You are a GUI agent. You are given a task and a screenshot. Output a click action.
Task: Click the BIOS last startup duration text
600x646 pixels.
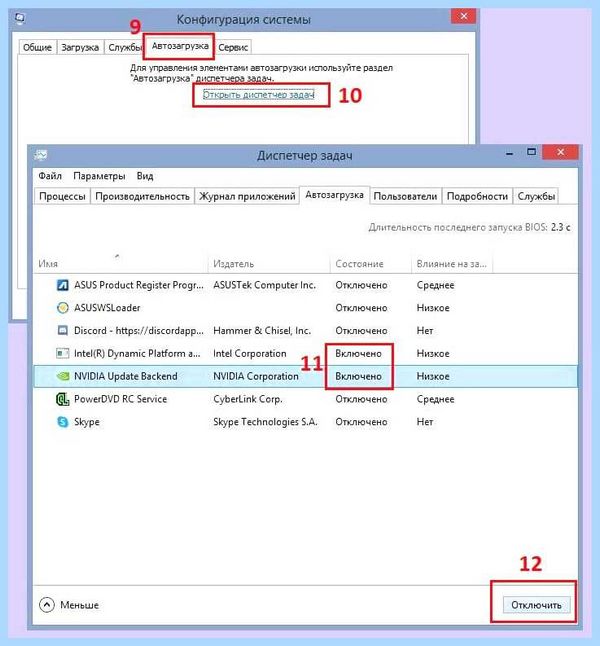tap(469, 227)
